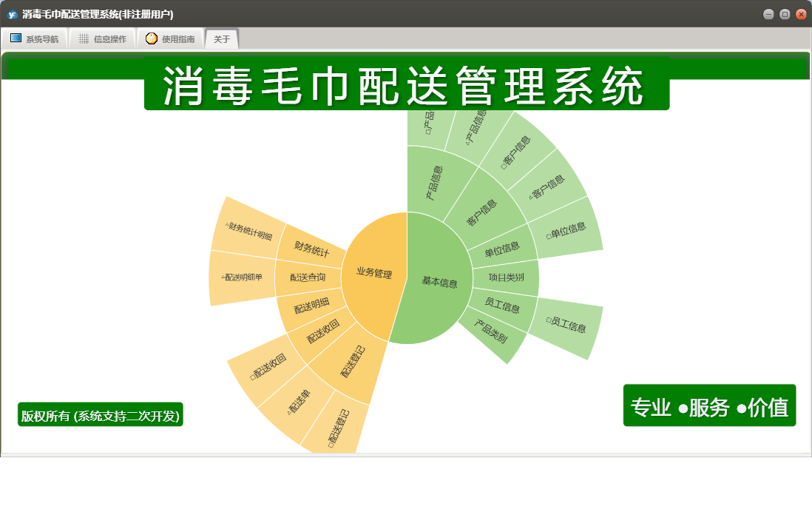This screenshot has width=812, height=532.
Task: Open the square-marked □配送收回 outer segment
Action: (x=268, y=367)
